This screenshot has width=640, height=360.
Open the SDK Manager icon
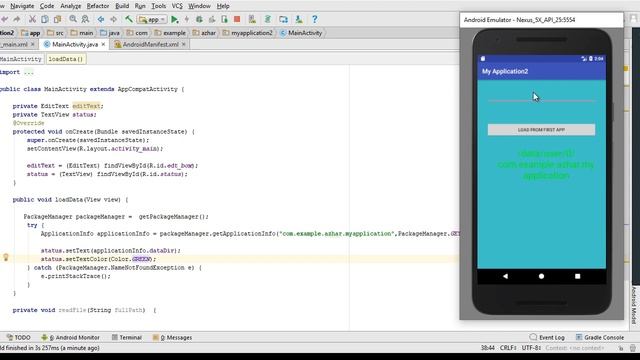[x=299, y=19]
